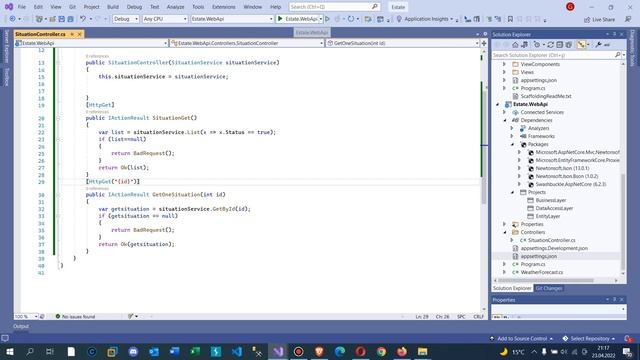Click the Visual Studio logo icon
640x360 pixels.
[9, 7]
